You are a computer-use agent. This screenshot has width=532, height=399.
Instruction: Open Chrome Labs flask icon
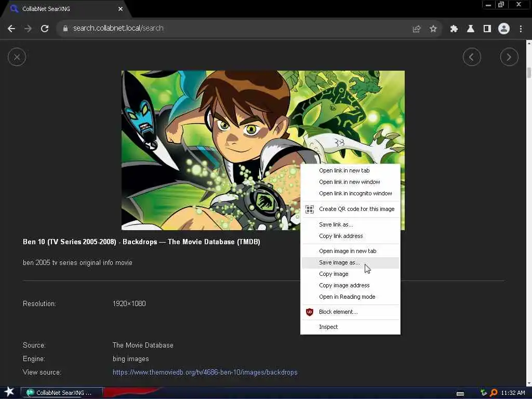[x=471, y=29]
